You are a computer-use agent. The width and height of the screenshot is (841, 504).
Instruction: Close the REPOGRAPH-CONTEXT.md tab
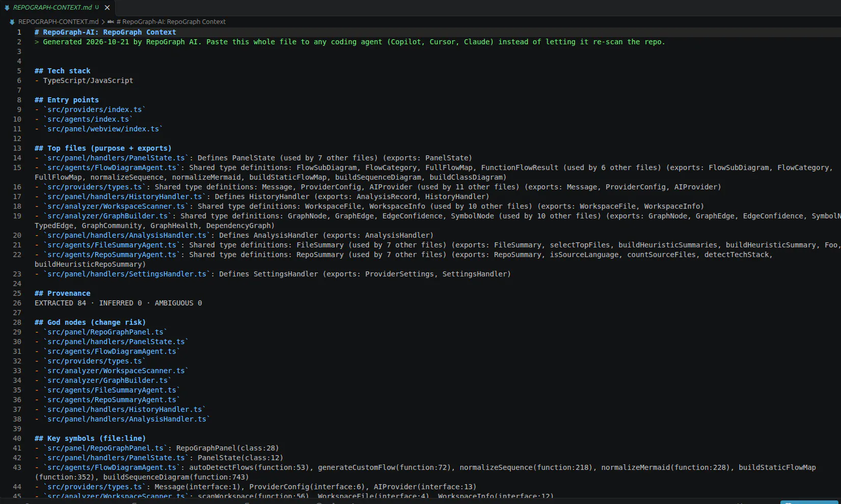pos(107,8)
